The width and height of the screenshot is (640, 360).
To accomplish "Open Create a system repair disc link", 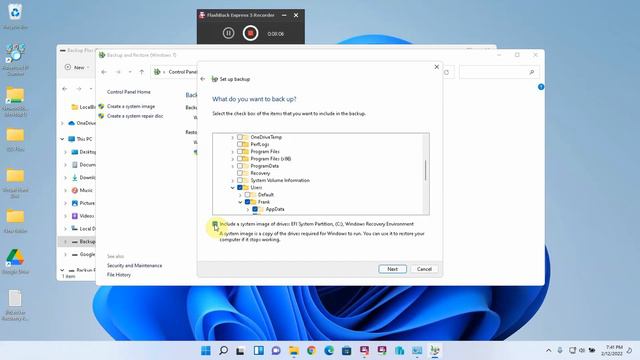I will coord(135,116).
